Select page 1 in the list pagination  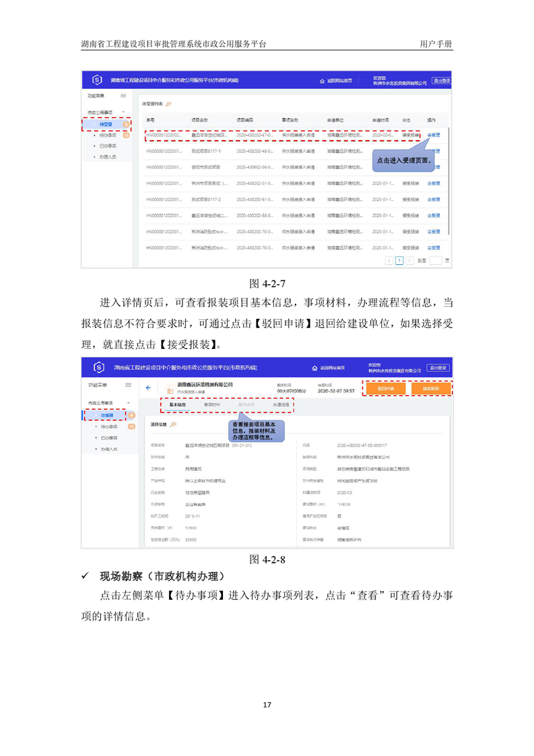pyautogui.click(x=399, y=260)
